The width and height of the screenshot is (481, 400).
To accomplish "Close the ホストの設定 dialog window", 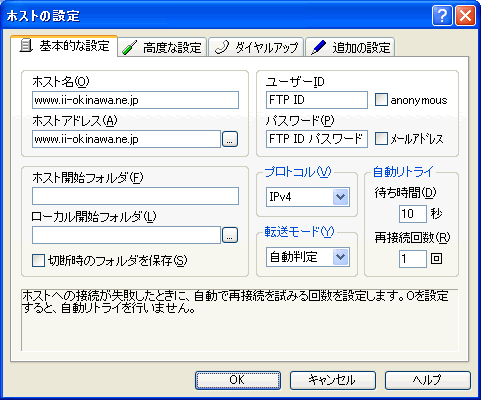I will (465, 15).
